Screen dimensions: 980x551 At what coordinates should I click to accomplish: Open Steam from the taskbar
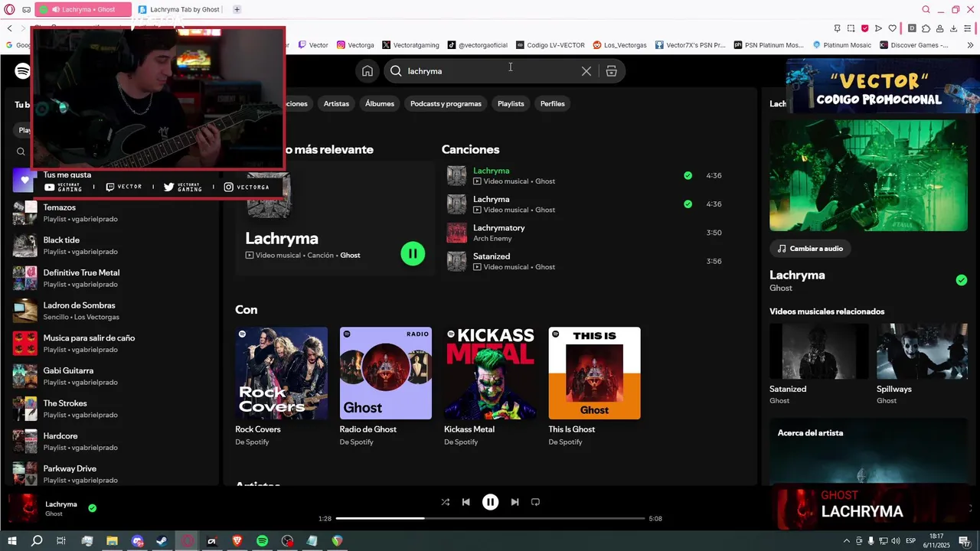(162, 541)
